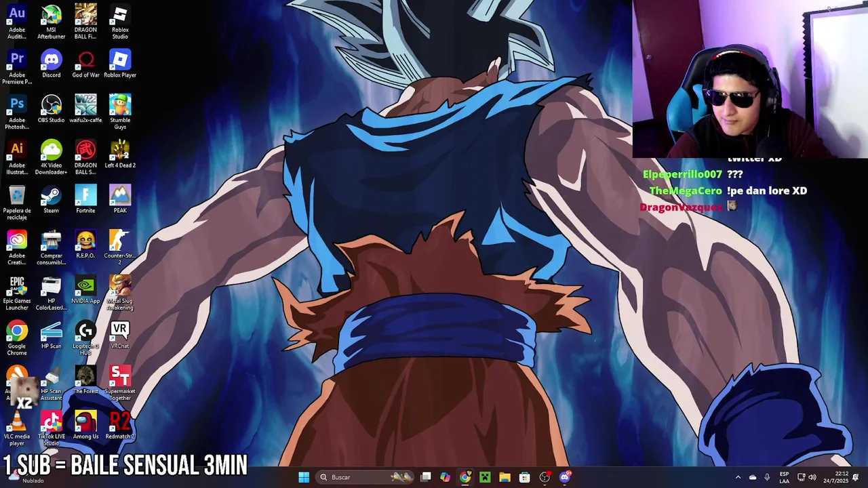
Task: Select Left 4 Dead 2 icon
Action: (x=120, y=155)
